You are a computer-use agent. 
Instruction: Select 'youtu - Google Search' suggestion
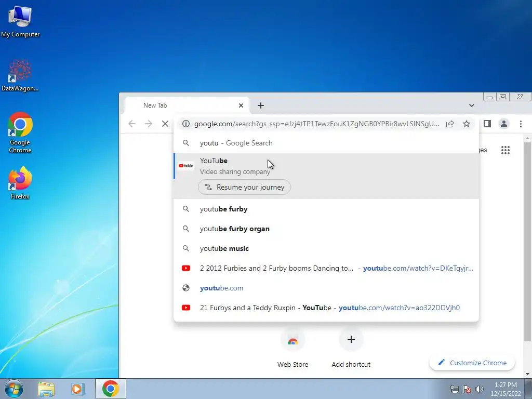326,143
